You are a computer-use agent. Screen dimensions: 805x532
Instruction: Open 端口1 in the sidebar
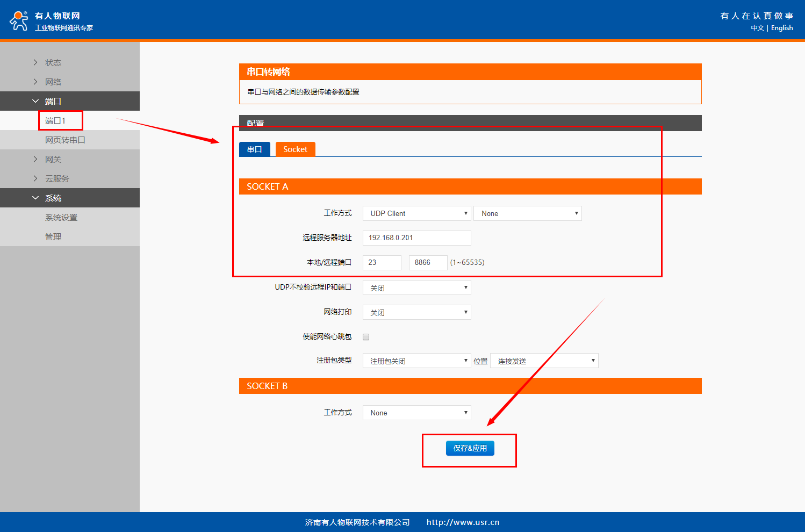click(x=55, y=121)
